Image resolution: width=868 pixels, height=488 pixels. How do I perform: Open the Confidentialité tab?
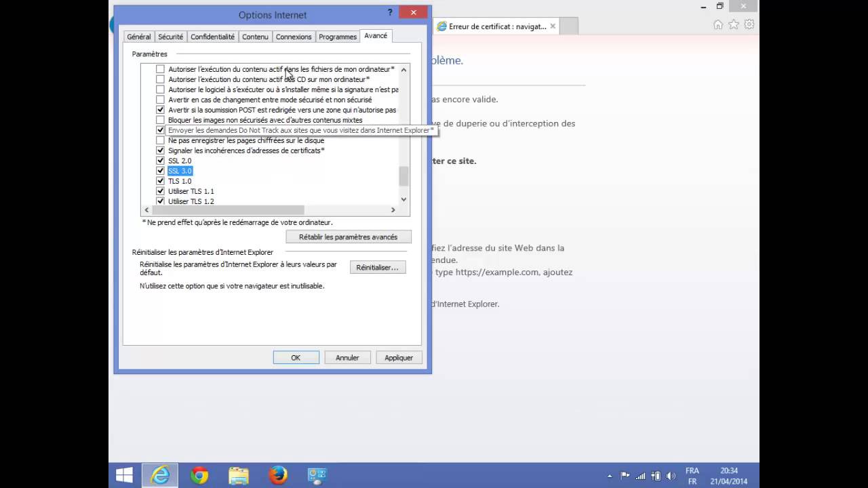[x=212, y=37]
